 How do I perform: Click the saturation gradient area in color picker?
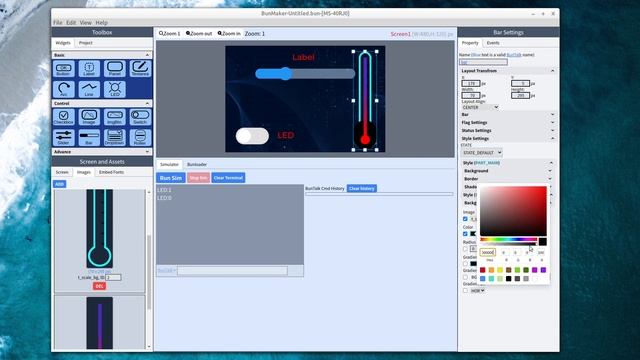click(513, 211)
